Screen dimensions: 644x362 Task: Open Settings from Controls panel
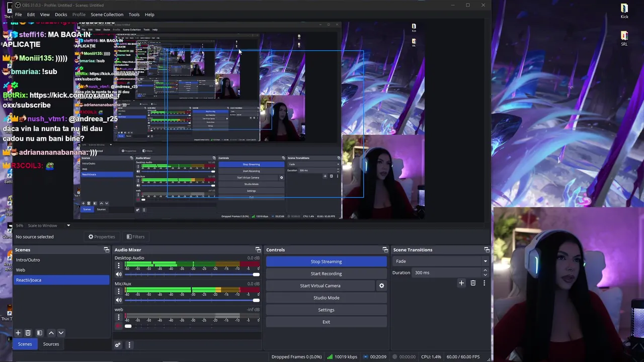[x=326, y=310]
